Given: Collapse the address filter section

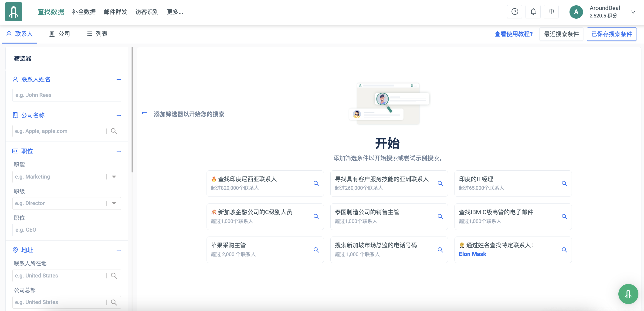Looking at the screenshot, I should tap(119, 250).
